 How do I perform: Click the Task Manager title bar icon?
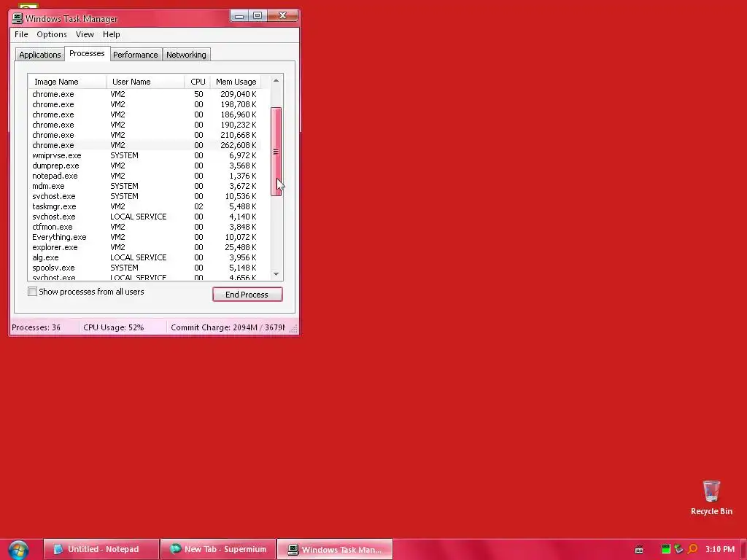tap(18, 18)
